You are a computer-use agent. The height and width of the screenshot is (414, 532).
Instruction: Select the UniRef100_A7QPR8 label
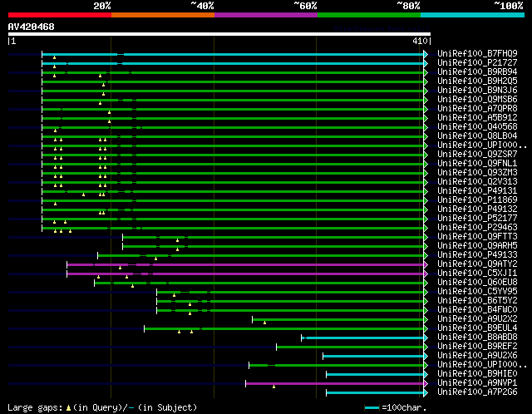(x=477, y=109)
